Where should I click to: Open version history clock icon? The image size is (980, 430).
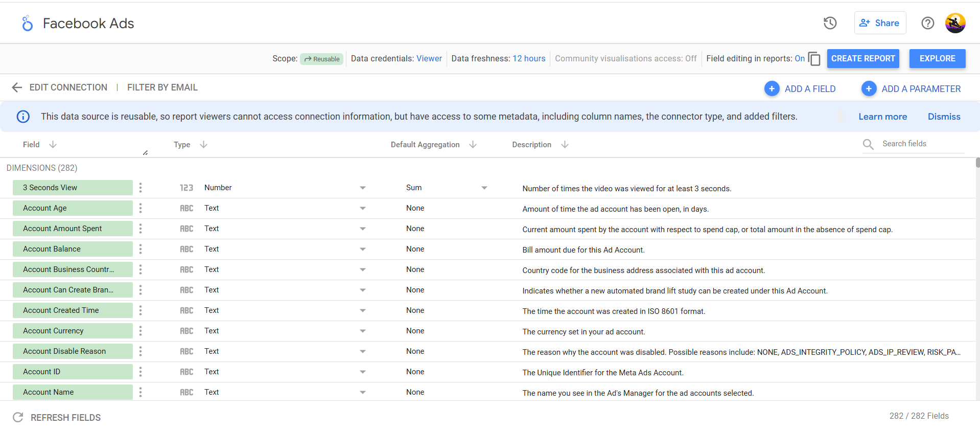830,23
